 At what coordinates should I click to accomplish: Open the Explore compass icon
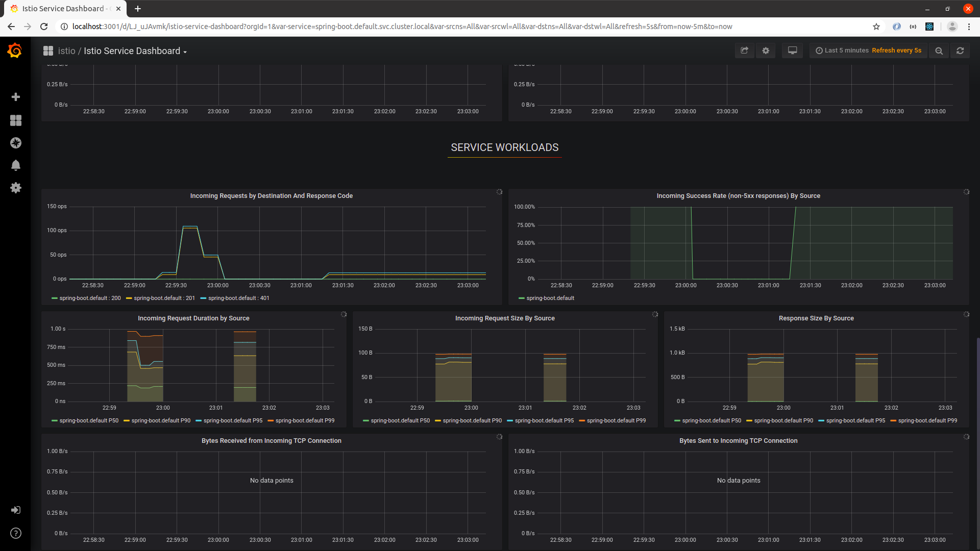(16, 143)
